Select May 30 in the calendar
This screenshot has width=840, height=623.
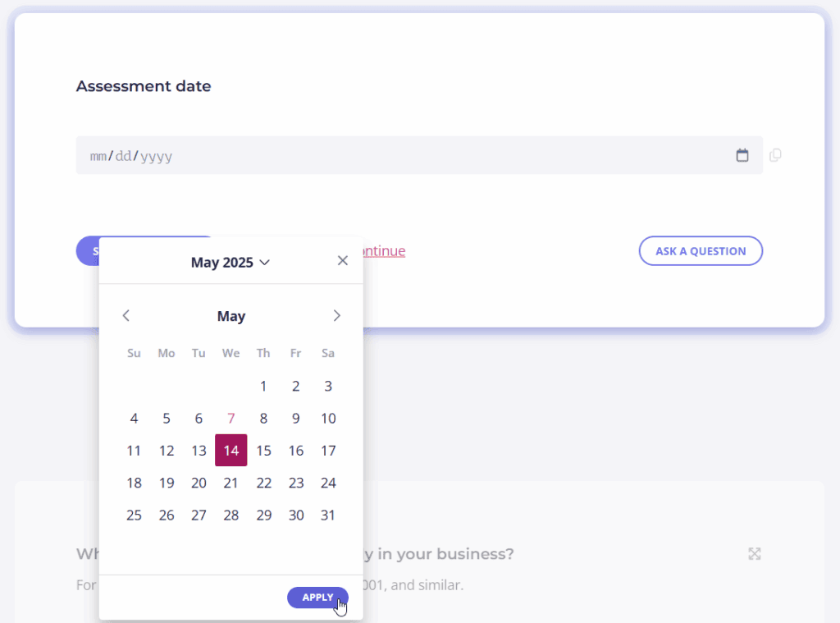(x=295, y=515)
